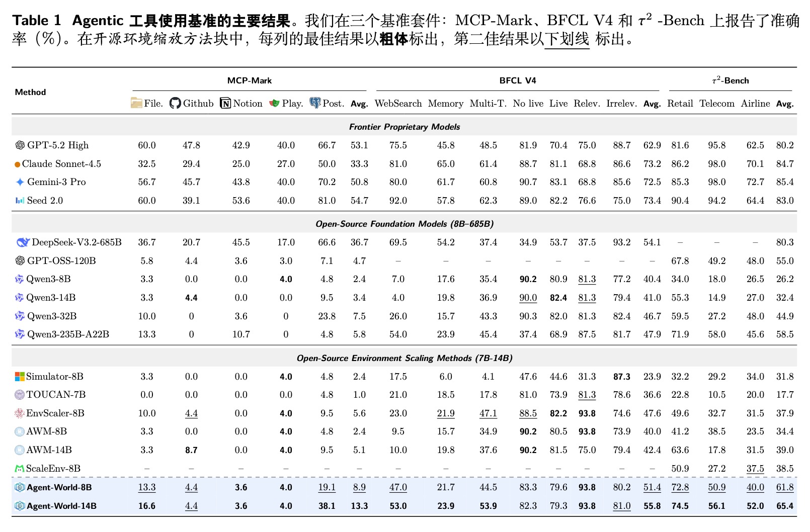Click the orange dot beside Claude Sonnet-4.5
Viewport: 810px width, 532px height.
tap(18, 164)
